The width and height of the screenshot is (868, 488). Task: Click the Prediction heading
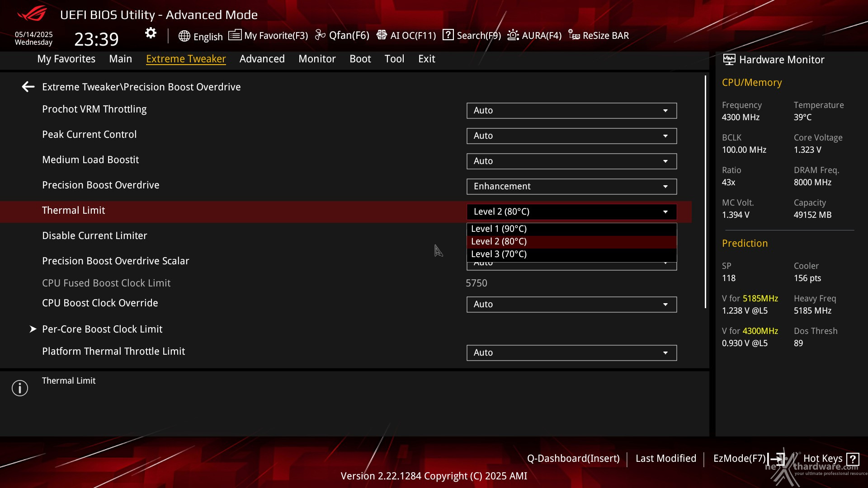[x=745, y=243]
